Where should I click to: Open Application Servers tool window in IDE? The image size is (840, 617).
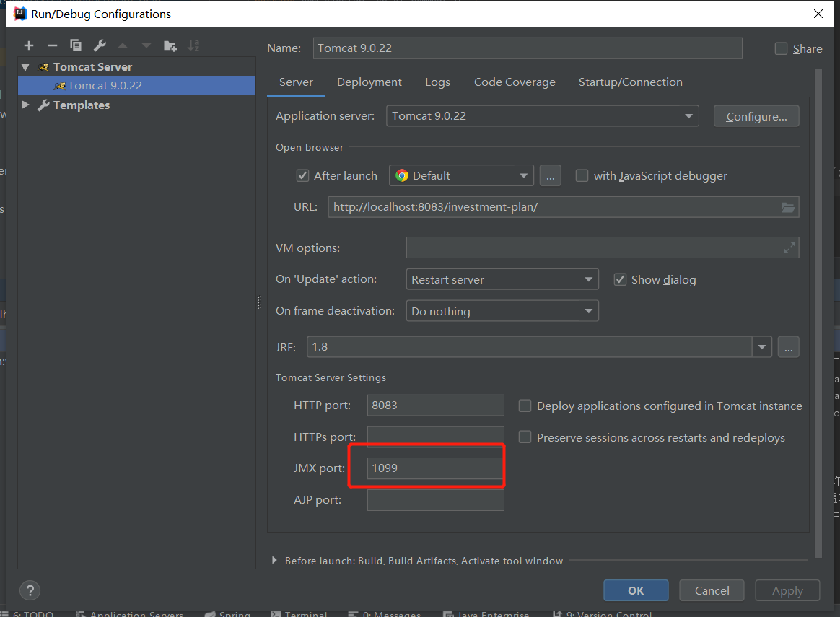[129, 614]
